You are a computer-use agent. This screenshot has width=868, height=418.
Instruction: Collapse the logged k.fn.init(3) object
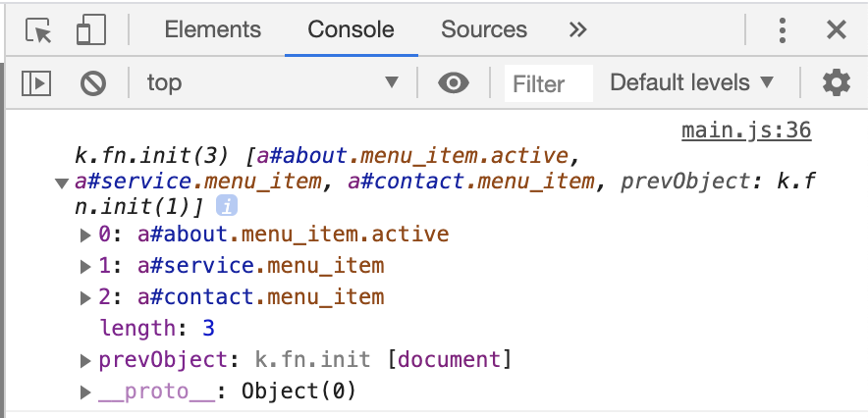click(x=62, y=183)
